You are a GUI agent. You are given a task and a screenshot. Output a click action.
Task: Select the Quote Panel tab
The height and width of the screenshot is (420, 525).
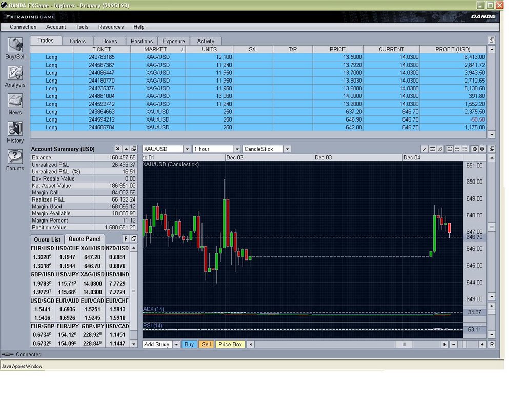85,239
